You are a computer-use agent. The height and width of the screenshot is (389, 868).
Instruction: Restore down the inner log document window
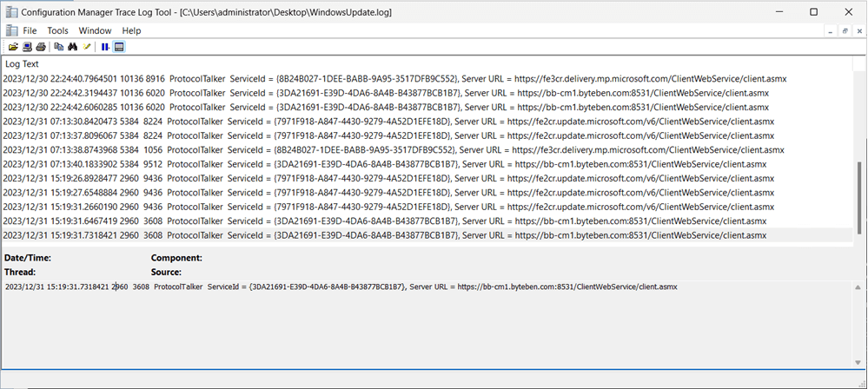pyautogui.click(x=845, y=31)
